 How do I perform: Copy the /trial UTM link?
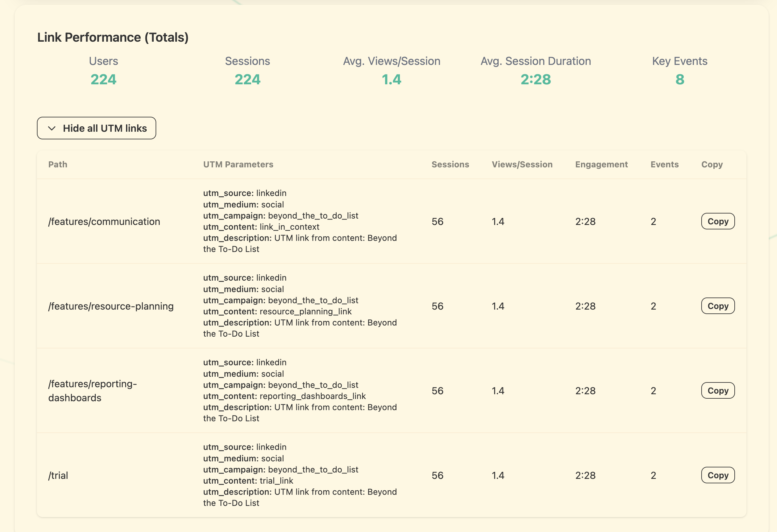717,475
